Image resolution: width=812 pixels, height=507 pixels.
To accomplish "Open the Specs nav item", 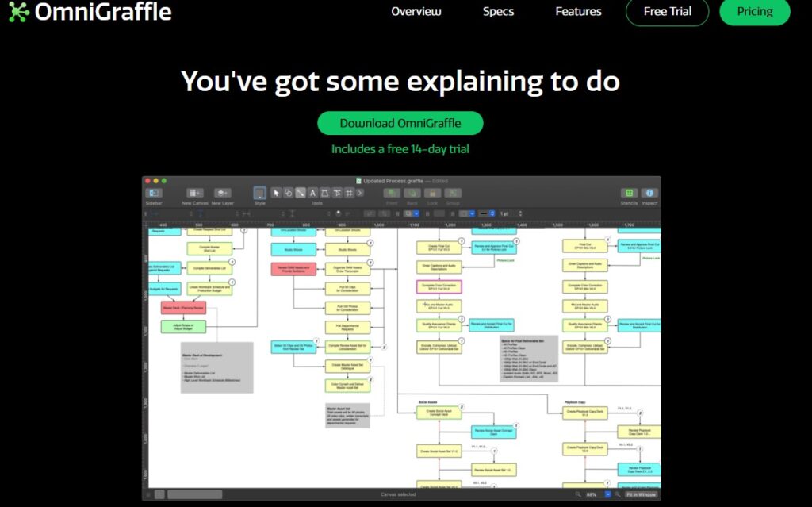I will pos(498,12).
